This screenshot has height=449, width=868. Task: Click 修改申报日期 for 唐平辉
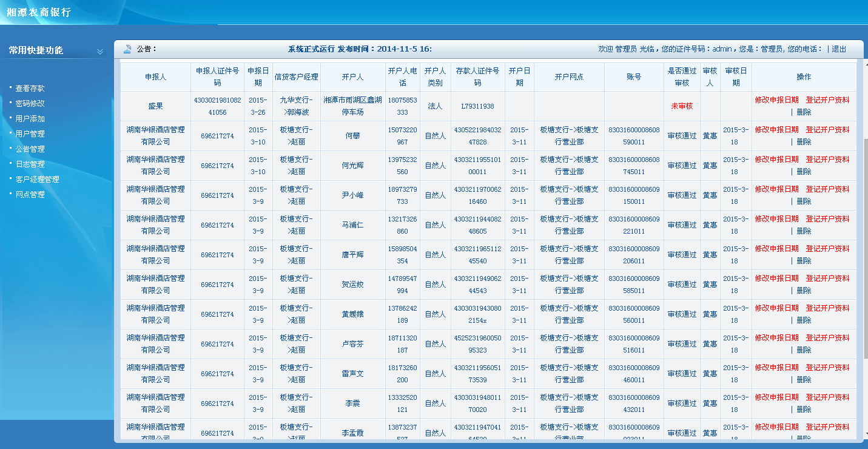click(777, 249)
